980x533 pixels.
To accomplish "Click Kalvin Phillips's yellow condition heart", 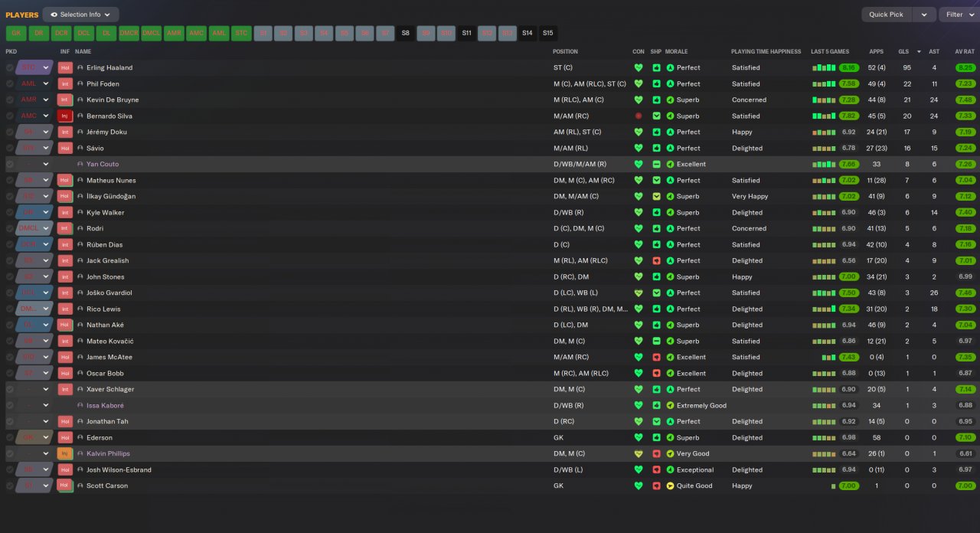I will (639, 453).
